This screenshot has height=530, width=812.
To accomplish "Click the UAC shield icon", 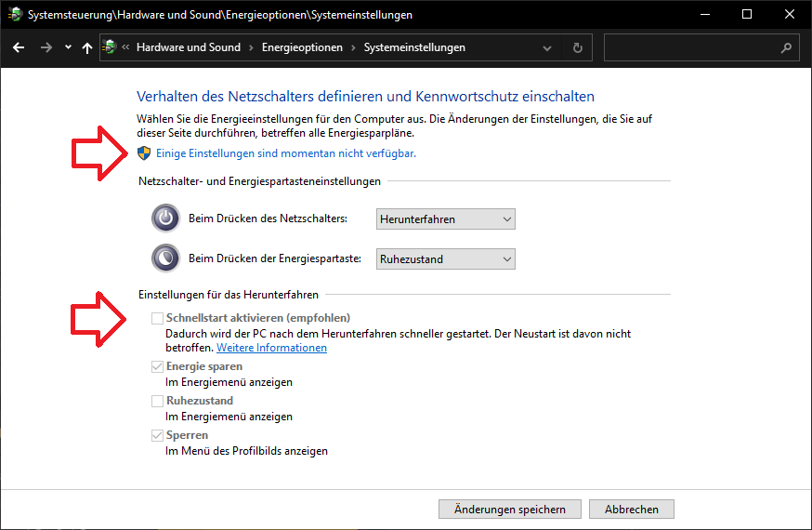I will pos(143,152).
